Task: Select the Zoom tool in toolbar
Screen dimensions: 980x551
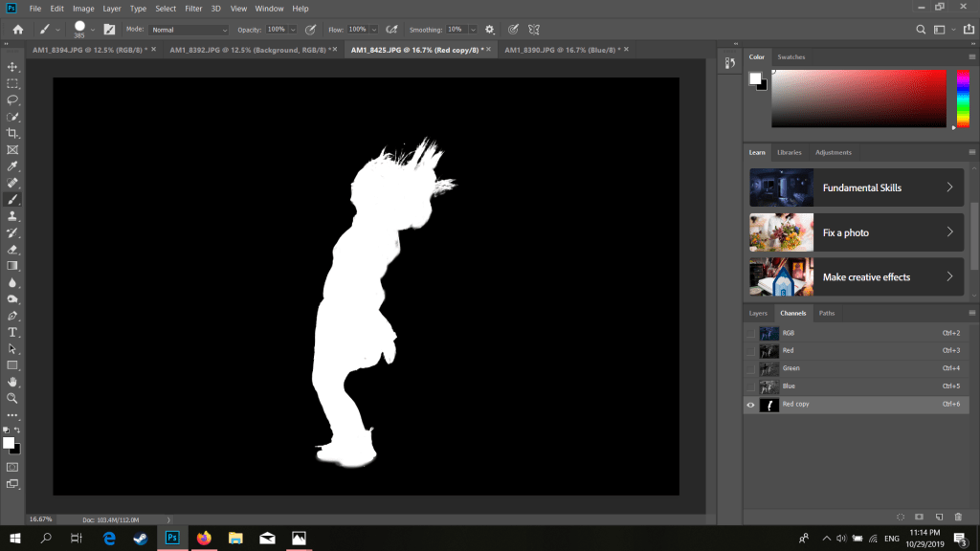Action: pyautogui.click(x=12, y=398)
